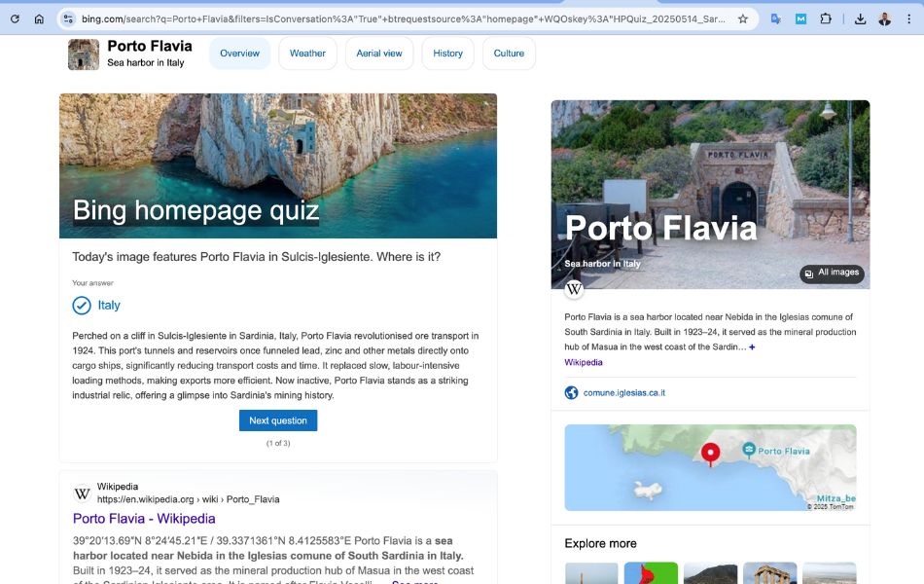The image size is (924, 584).
Task: Click the teal Porto Flavia map marker
Action: (749, 450)
